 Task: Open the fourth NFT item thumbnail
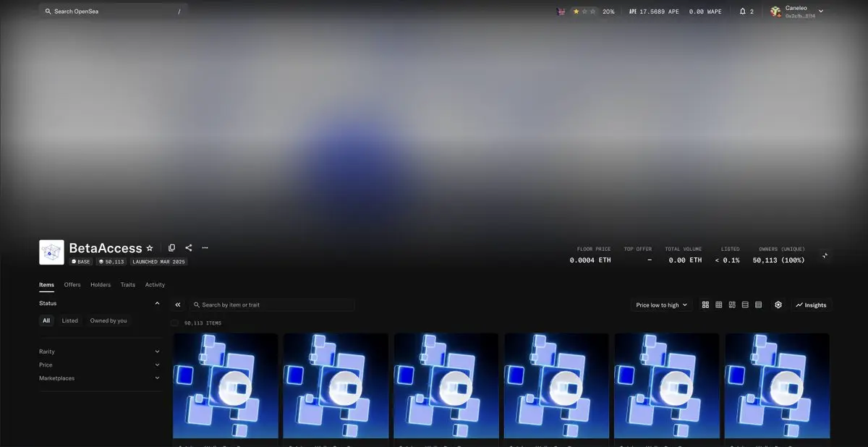click(556, 386)
